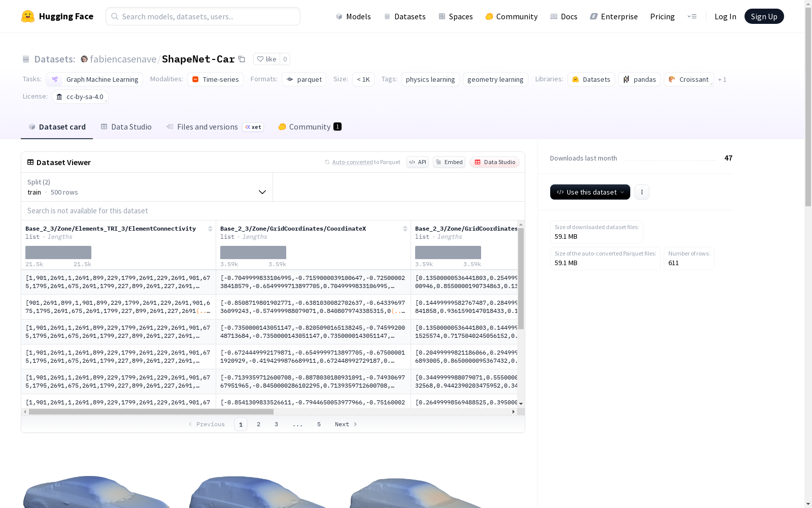
Task: Go to page 3 of the viewer
Action: (276, 424)
